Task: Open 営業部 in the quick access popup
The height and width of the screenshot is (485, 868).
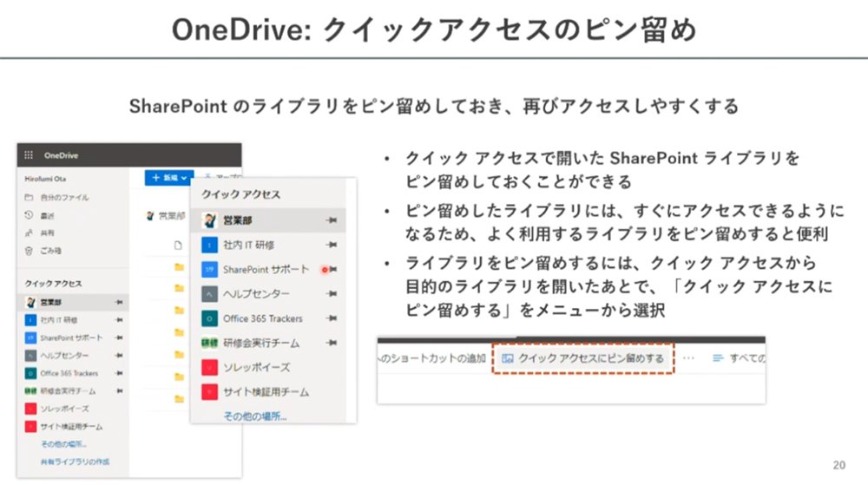Action: pyautogui.click(x=238, y=220)
